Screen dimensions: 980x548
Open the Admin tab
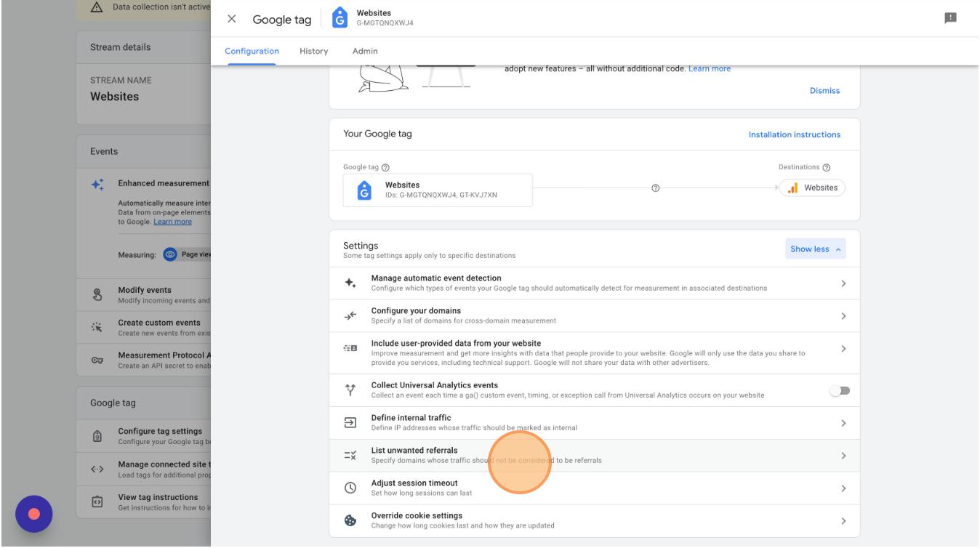[365, 52]
